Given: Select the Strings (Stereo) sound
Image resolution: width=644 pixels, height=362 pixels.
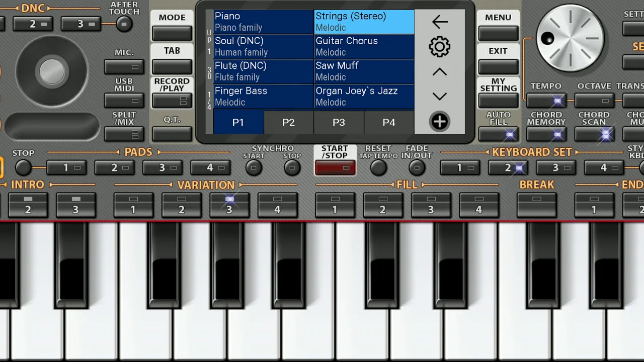Looking at the screenshot, I should click(x=364, y=22).
